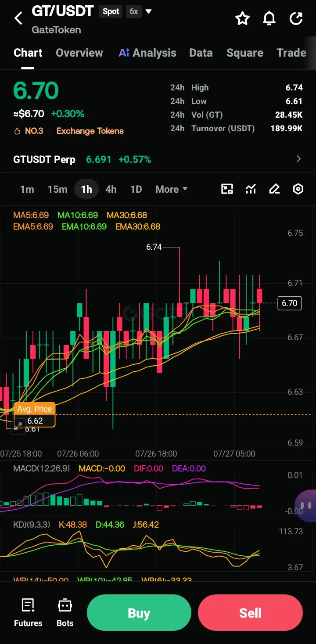Open picture-in-picture chart icon

[x=227, y=189]
